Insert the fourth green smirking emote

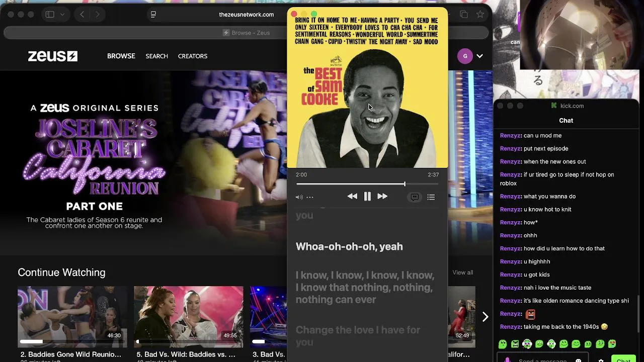point(539,344)
